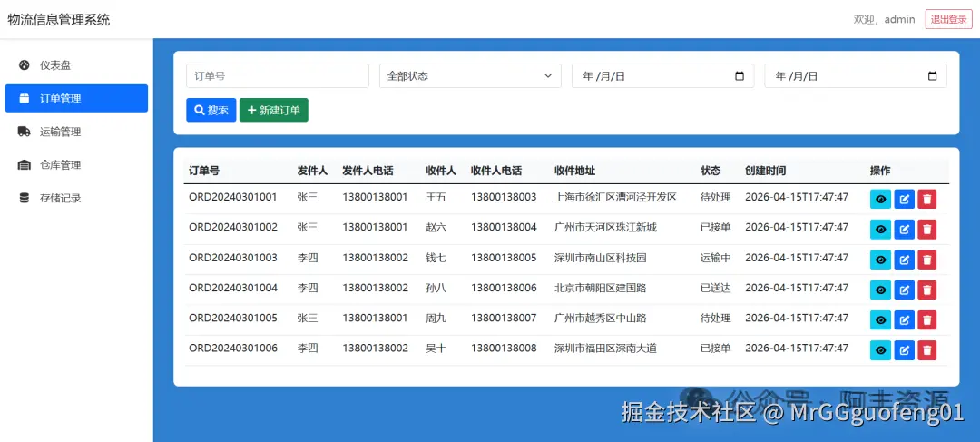The width and height of the screenshot is (980, 442).
Task: Click the 退出登录 logout button
Action: [949, 19]
